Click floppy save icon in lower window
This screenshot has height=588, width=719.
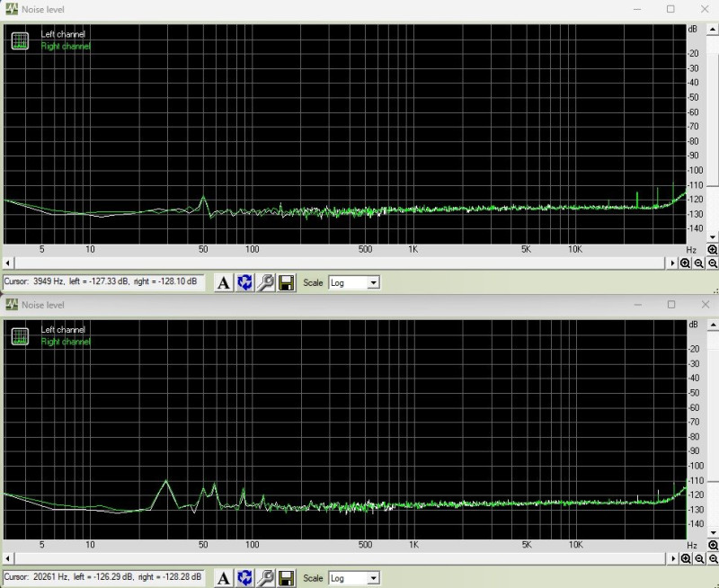tap(287, 578)
